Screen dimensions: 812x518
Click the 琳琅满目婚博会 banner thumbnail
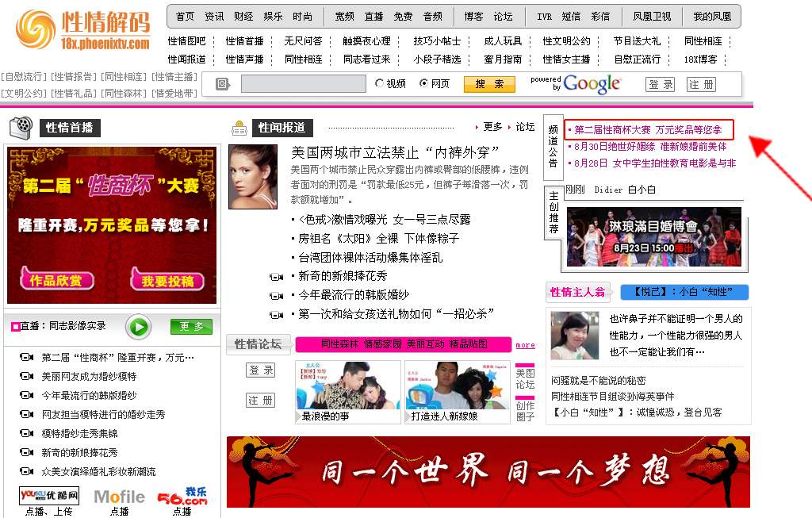(x=653, y=236)
